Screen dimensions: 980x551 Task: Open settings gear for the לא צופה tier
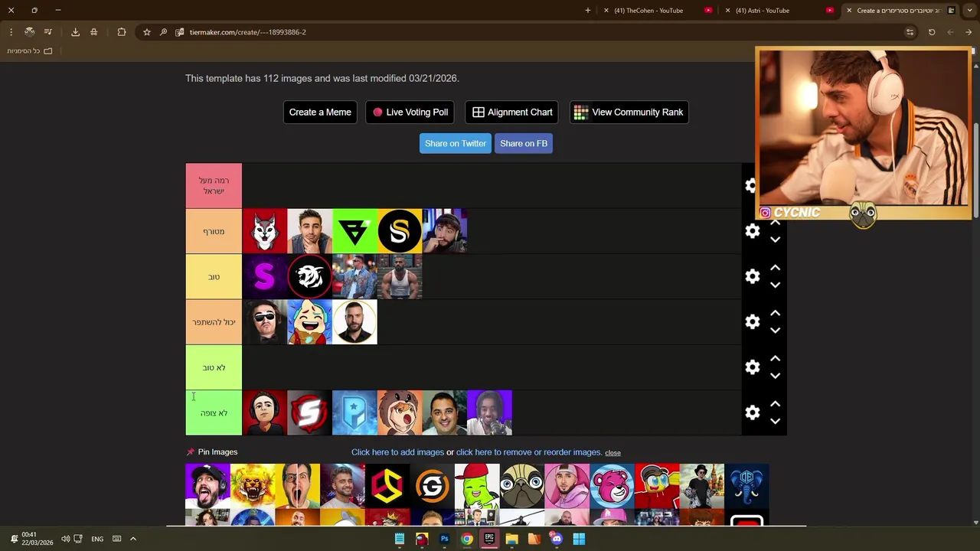point(753,412)
